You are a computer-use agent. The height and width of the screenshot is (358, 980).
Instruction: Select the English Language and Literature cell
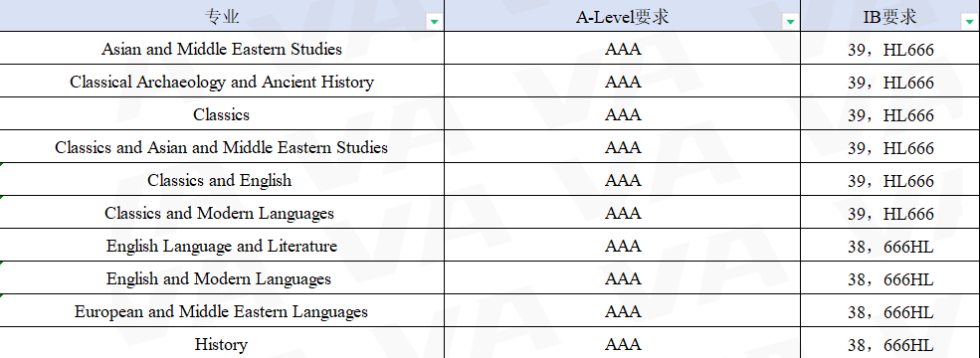222,246
